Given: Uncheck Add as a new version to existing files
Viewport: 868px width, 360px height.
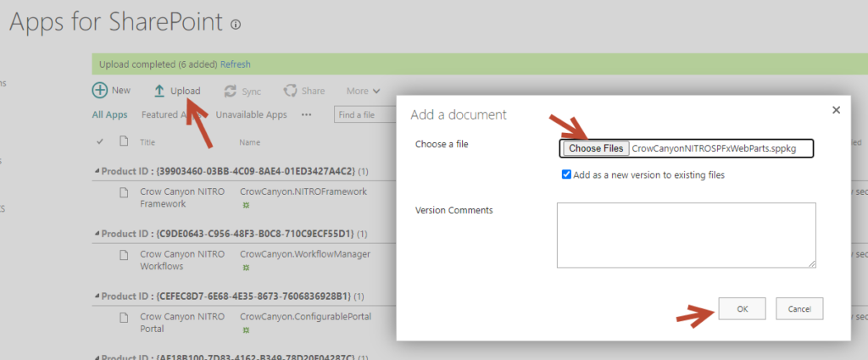Looking at the screenshot, I should (566, 174).
